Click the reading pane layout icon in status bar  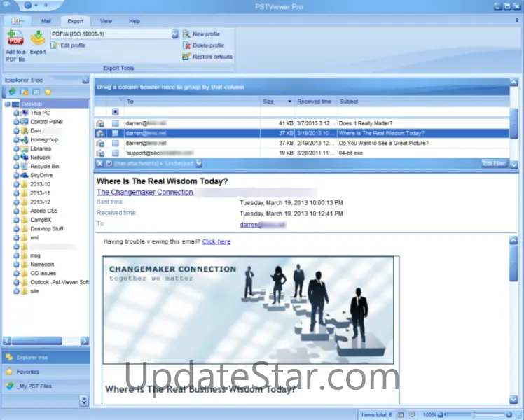(401, 414)
